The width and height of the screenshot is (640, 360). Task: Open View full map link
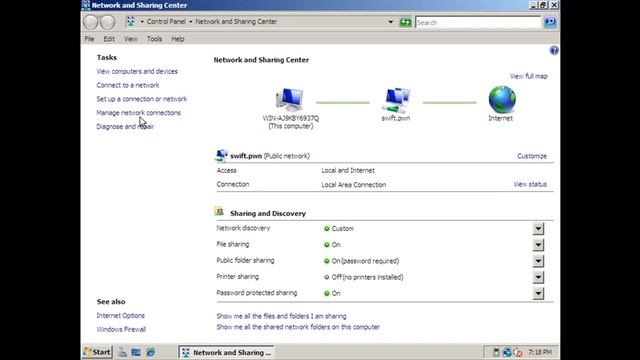click(x=529, y=76)
